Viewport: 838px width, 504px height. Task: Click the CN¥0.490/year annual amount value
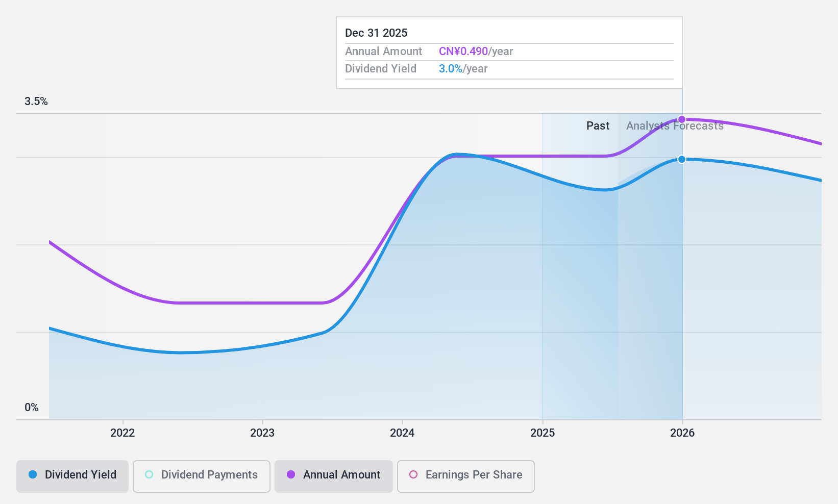pyautogui.click(x=476, y=52)
